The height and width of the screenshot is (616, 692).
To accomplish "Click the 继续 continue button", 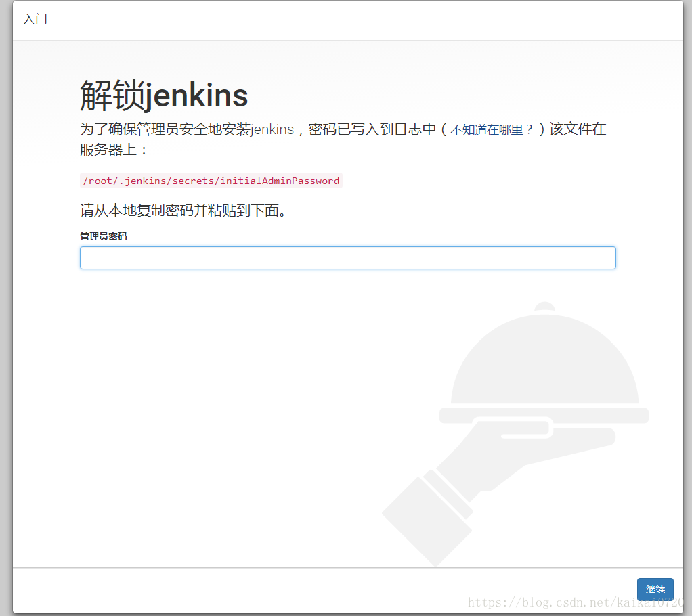I will pyautogui.click(x=655, y=589).
